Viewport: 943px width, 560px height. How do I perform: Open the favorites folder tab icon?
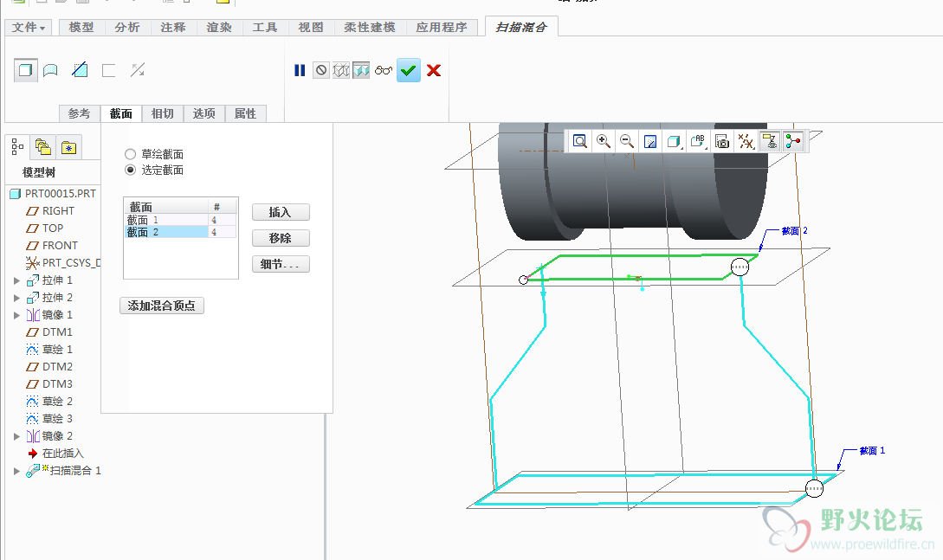(68, 146)
